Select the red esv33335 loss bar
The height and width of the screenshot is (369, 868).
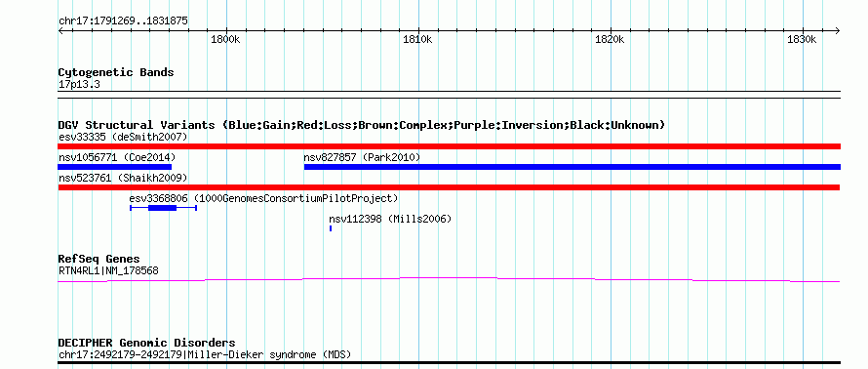(450, 146)
